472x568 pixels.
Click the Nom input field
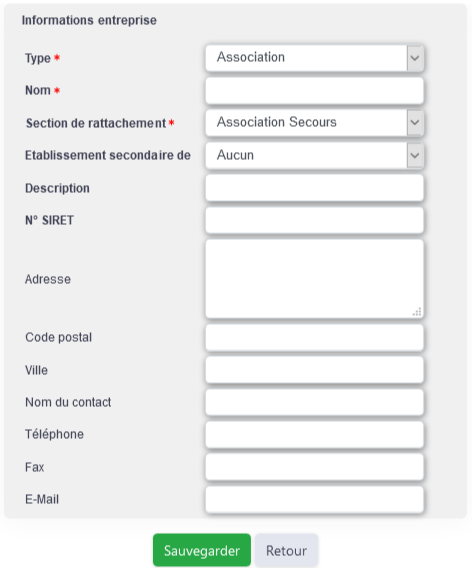pos(314,91)
